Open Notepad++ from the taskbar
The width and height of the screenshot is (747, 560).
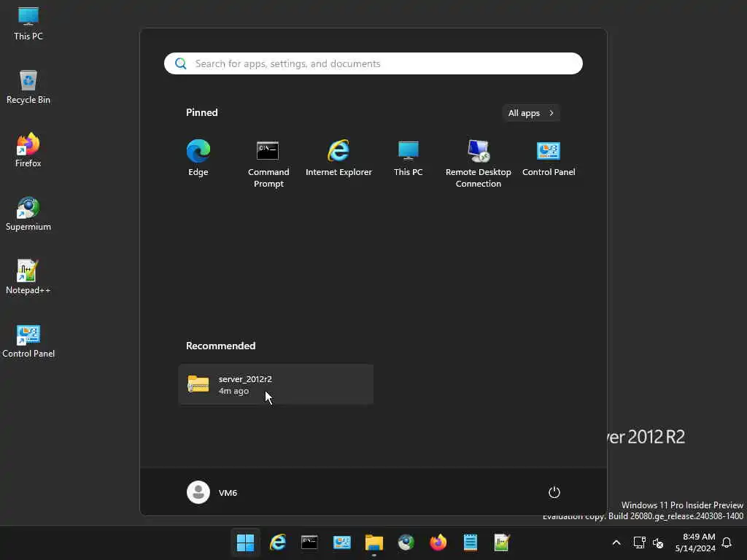pyautogui.click(x=502, y=542)
